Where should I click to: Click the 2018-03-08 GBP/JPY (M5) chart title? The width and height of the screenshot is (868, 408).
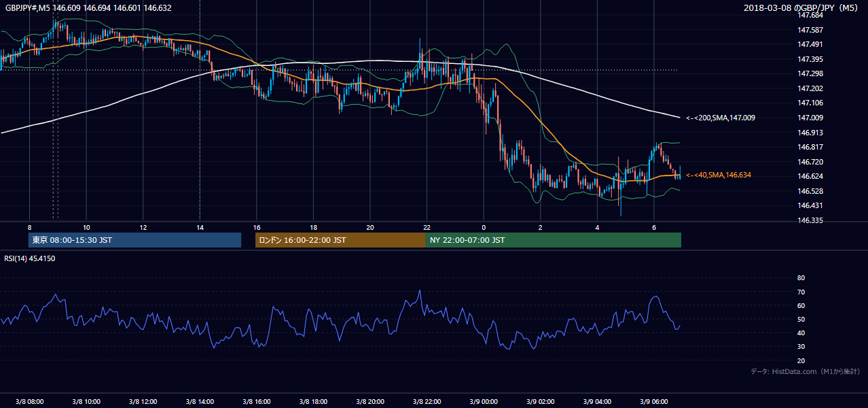(801, 7)
